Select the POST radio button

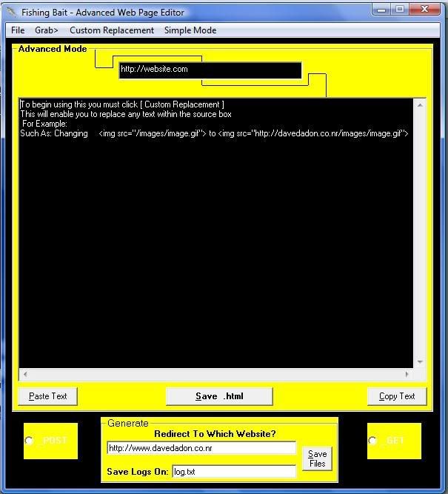(30, 441)
